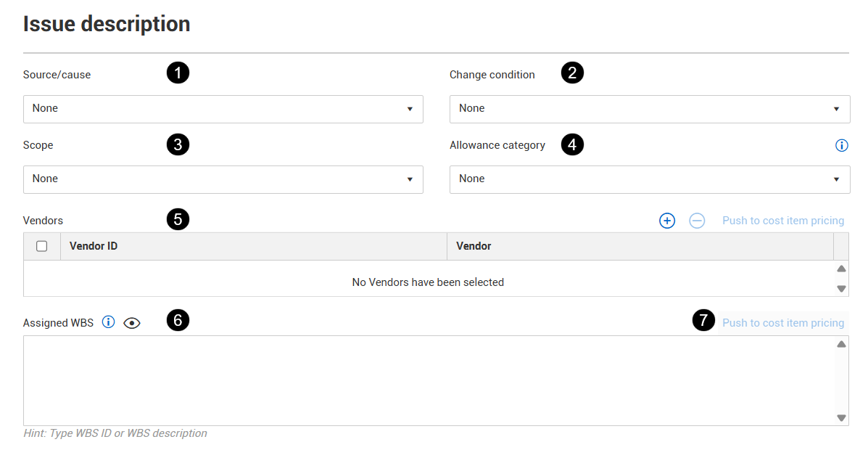Open the Source/cause dropdown
This screenshot has height=450, width=868.
click(x=223, y=109)
